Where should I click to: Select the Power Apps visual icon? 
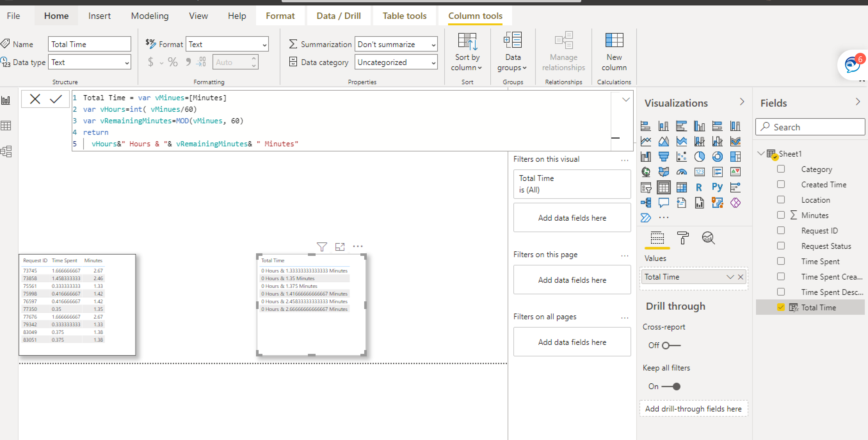735,203
